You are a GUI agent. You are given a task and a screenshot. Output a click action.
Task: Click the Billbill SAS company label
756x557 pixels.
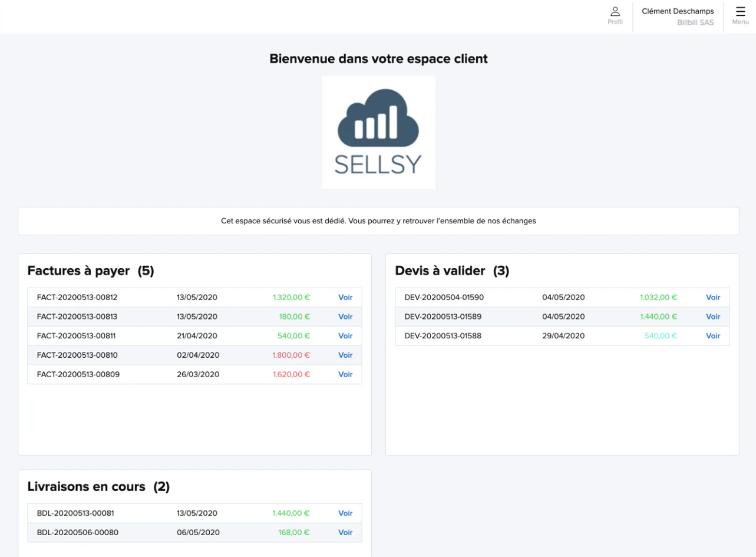[695, 23]
